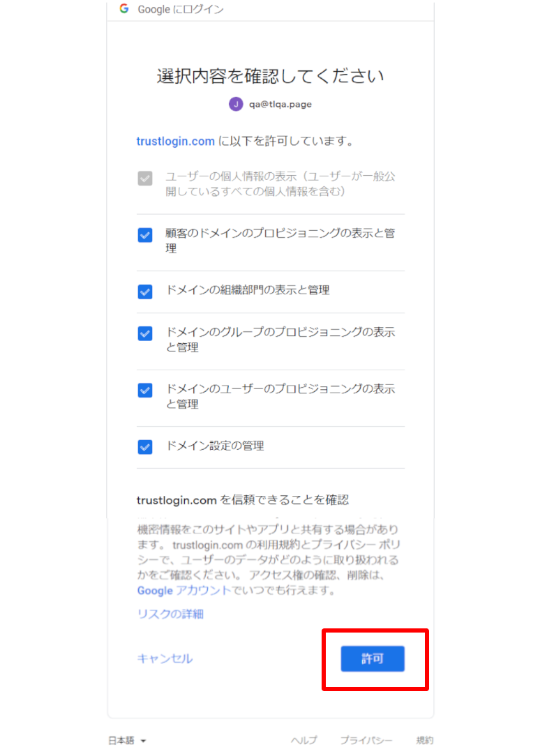Open the 規約 footer link
The image size is (540, 756).
tap(425, 740)
